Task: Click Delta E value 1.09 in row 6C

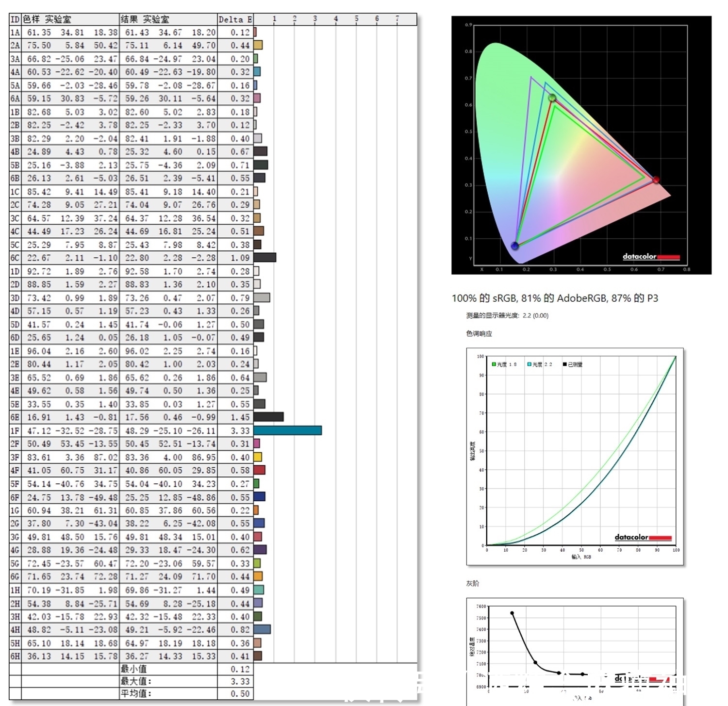Action: (x=240, y=258)
